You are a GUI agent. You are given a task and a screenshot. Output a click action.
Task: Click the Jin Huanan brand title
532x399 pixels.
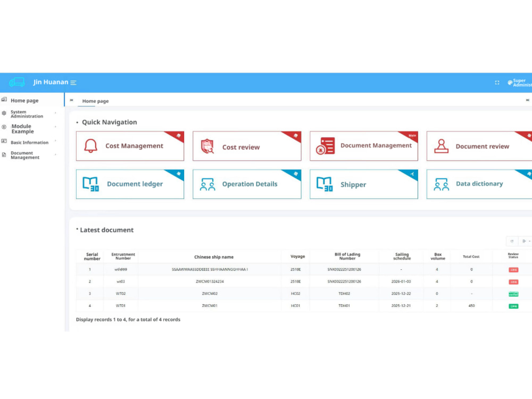pos(51,82)
